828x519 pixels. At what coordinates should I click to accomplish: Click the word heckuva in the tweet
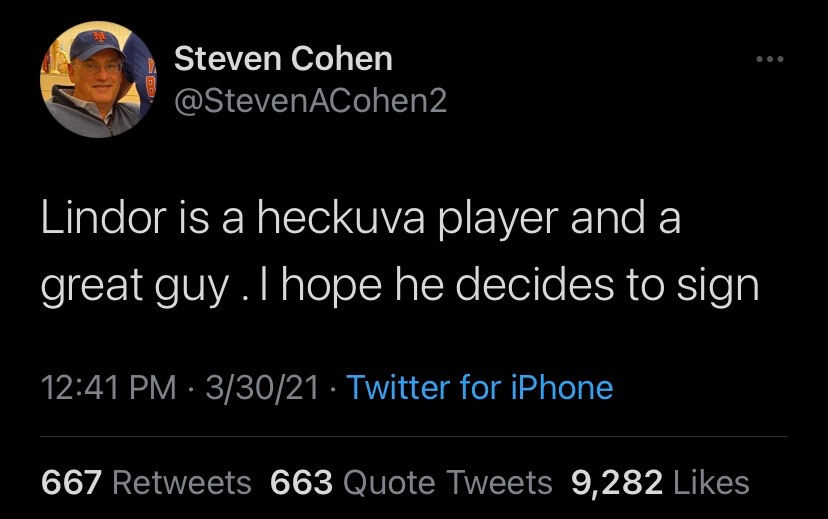[x=341, y=218]
